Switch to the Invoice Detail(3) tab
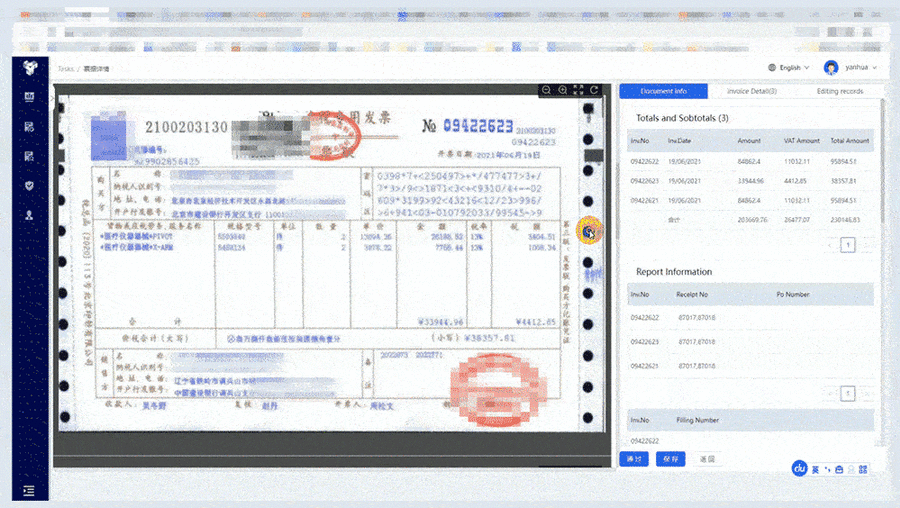This screenshot has width=900, height=508. point(751,91)
